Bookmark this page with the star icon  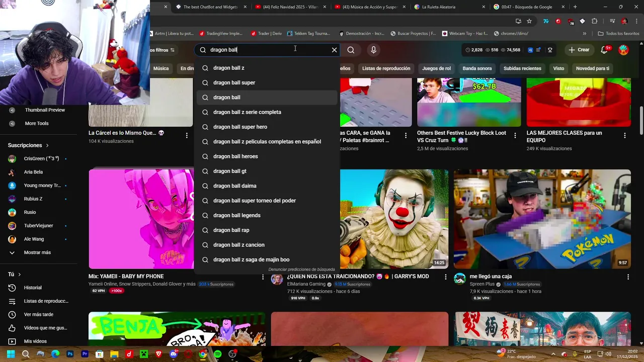pyautogui.click(x=529, y=21)
